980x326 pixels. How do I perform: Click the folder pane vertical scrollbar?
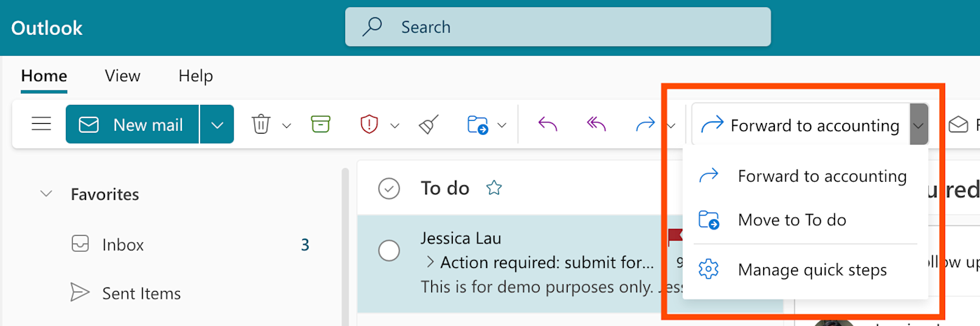pyautogui.click(x=344, y=247)
